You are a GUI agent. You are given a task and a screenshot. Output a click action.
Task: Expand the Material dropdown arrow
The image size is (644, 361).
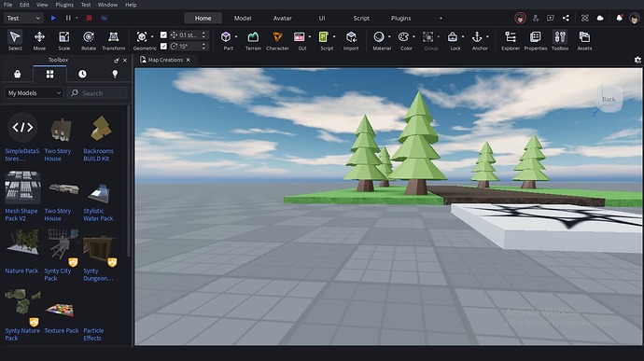pos(389,37)
